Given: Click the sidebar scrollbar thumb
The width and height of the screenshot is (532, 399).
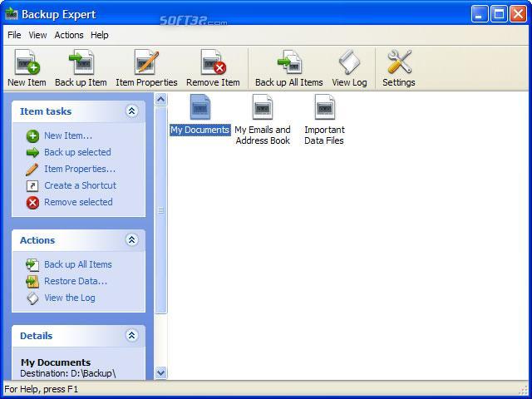Looking at the screenshot, I should [x=160, y=210].
